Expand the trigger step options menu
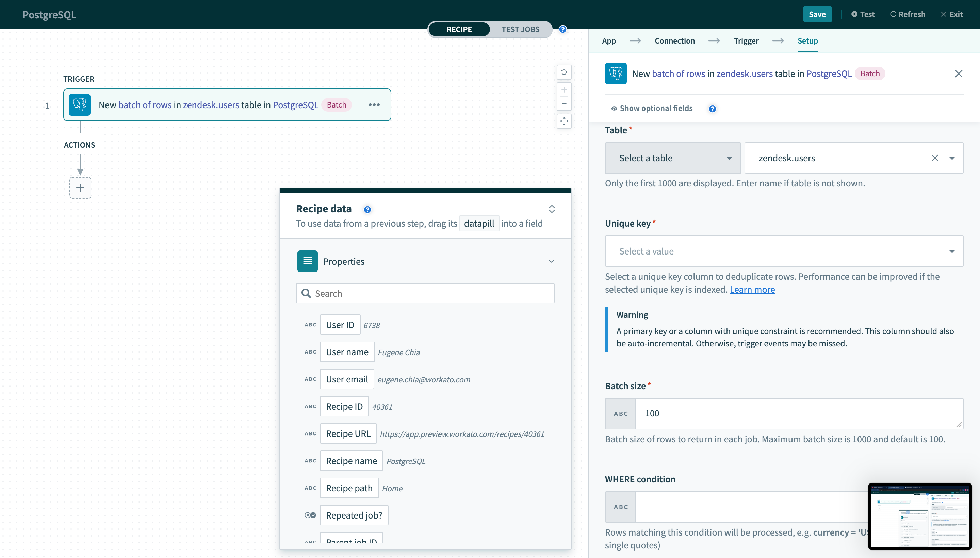This screenshot has width=980, height=558. click(375, 104)
